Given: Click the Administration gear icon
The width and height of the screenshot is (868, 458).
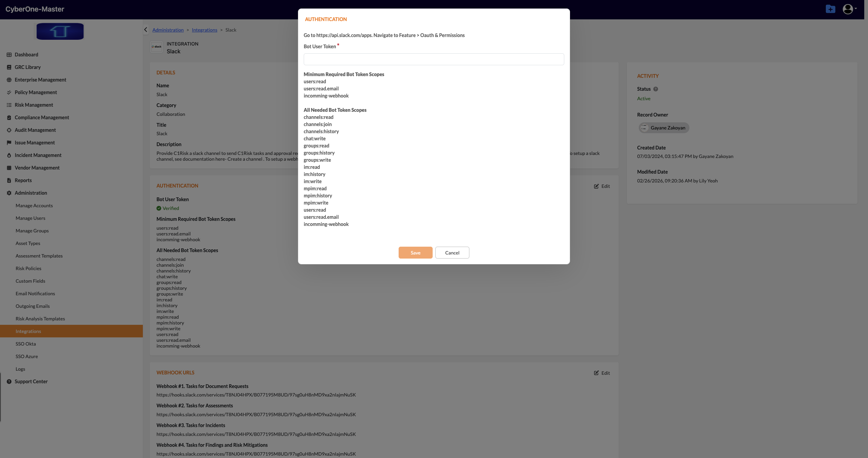Looking at the screenshot, I should pyautogui.click(x=9, y=193).
